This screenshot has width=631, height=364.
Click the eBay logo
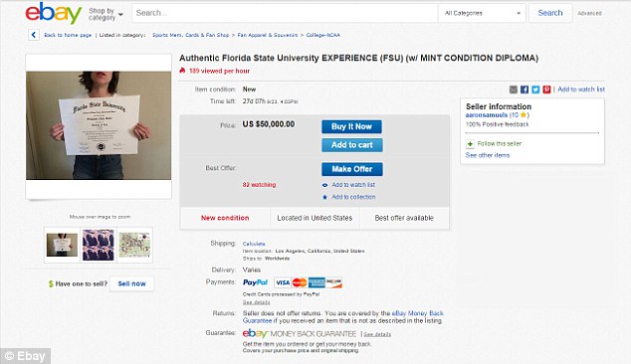53,13
